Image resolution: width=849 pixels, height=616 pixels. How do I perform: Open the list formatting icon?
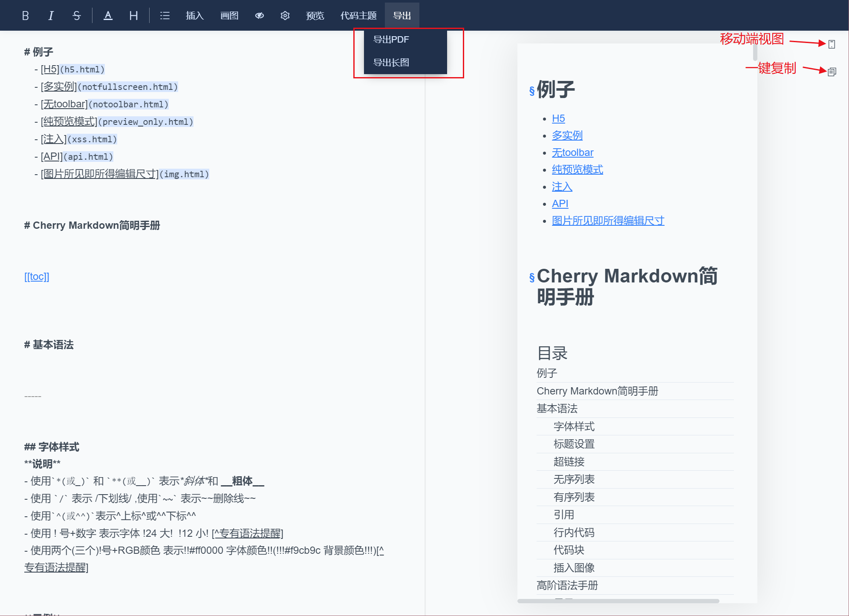click(x=165, y=16)
